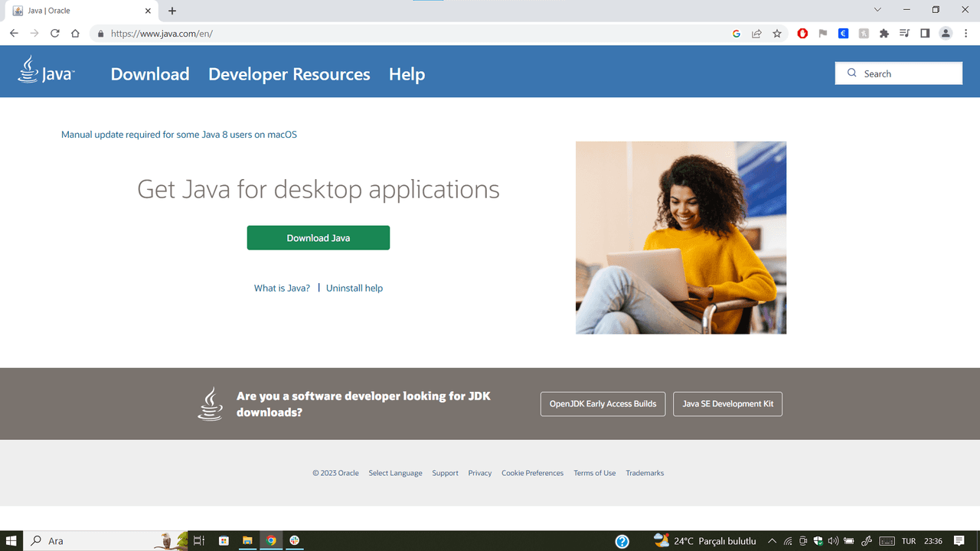
Task: Reload the page with browser refresh icon
Action: (54, 34)
